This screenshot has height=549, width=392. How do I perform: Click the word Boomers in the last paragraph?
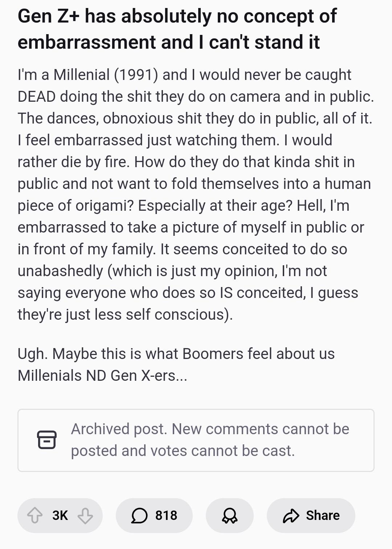[x=212, y=354]
